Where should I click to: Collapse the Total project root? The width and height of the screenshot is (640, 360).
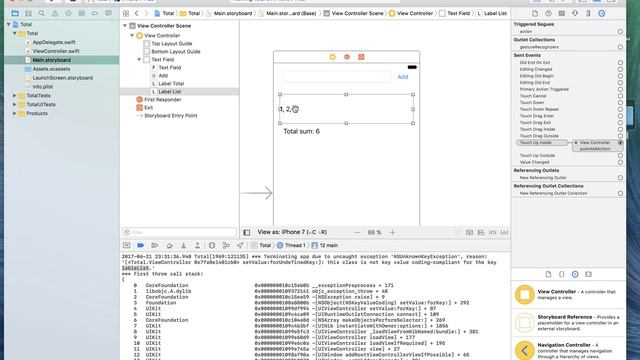[9, 24]
